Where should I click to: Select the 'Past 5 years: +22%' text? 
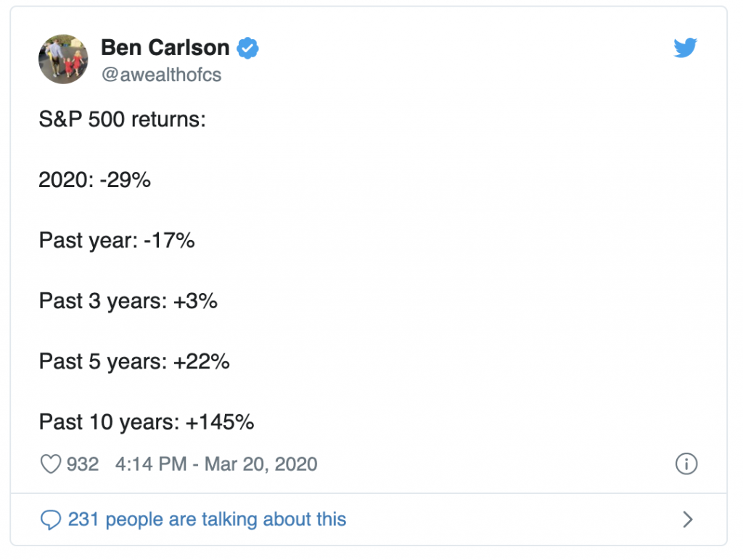tap(134, 361)
